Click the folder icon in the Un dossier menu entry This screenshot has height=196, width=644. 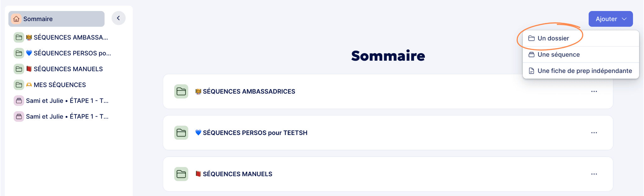pos(531,38)
